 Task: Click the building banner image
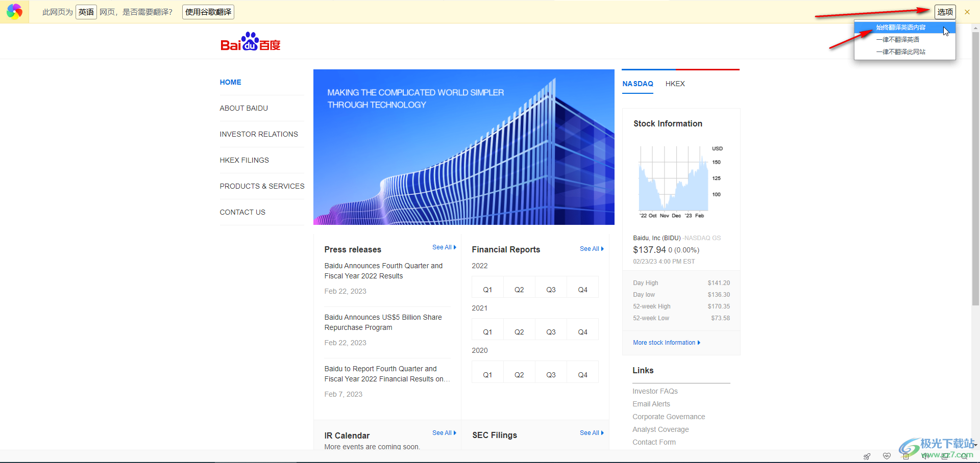coord(464,147)
